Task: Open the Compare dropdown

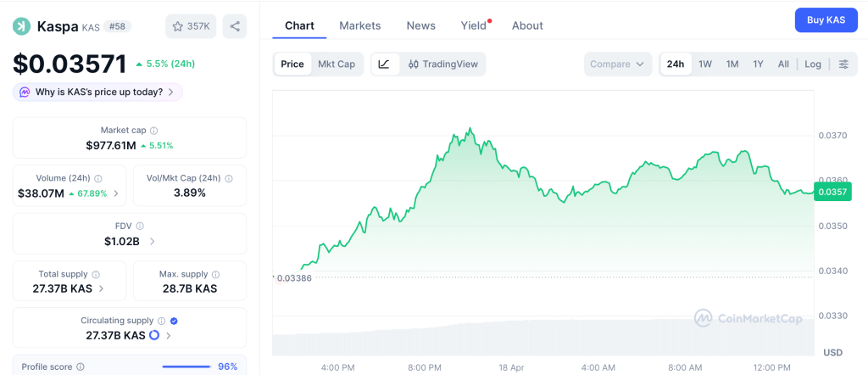Action: tap(618, 64)
